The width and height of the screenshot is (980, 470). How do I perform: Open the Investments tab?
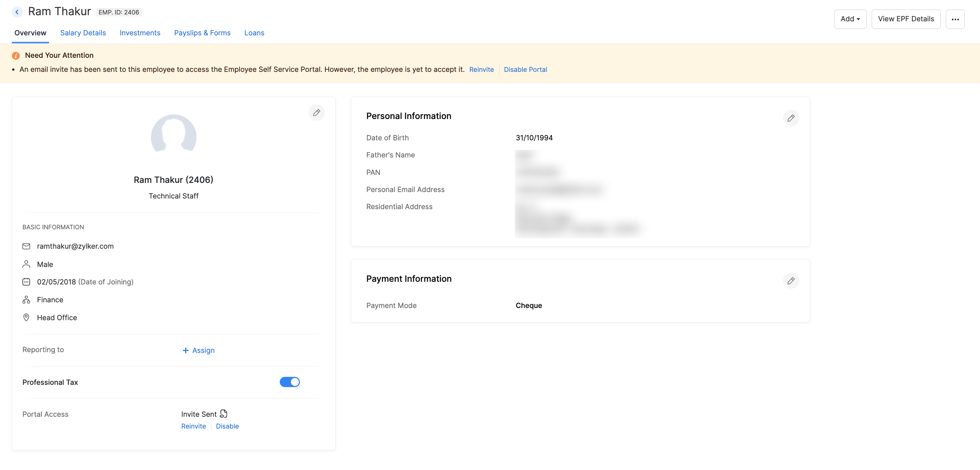[x=140, y=33]
